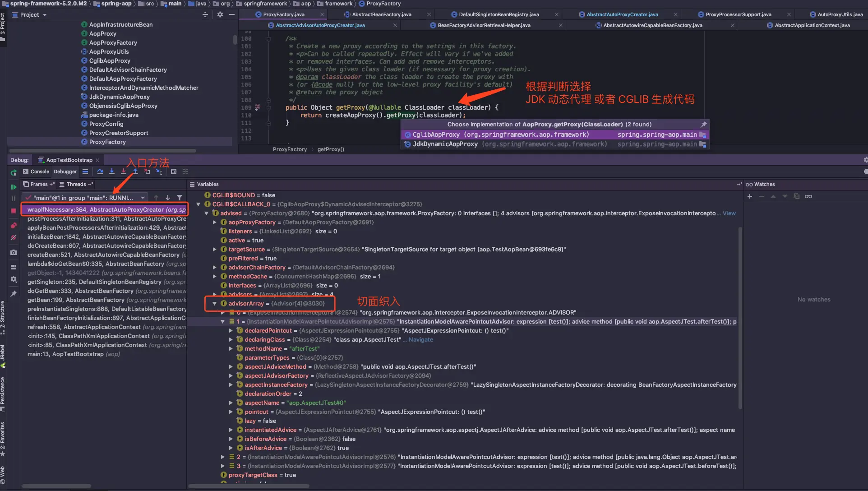This screenshot has width=868, height=491.
Task: Click the Navigate link beside declaringClass
Action: [x=420, y=339]
